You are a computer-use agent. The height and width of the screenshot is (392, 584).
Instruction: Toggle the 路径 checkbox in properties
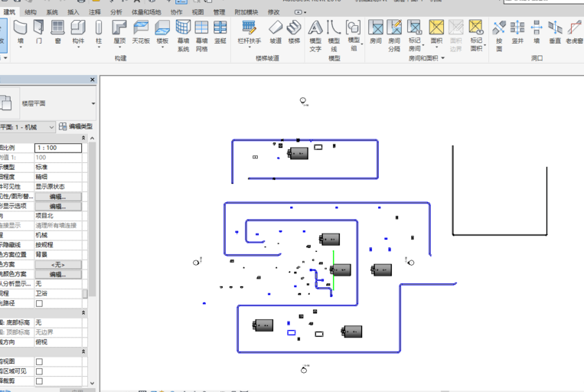(x=39, y=303)
